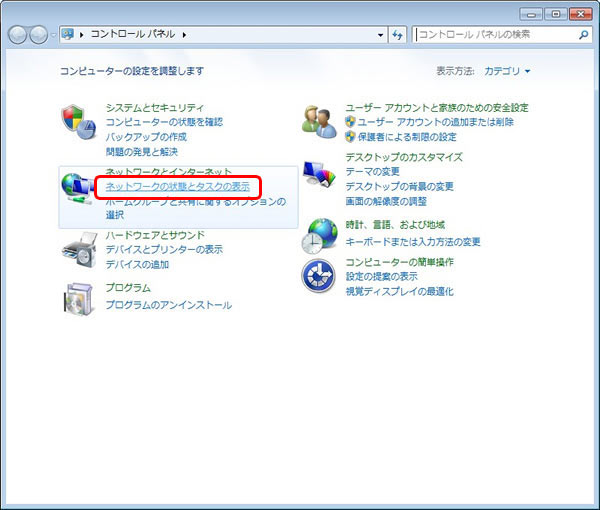Click the Clock, Language and Region icon

(x=320, y=235)
